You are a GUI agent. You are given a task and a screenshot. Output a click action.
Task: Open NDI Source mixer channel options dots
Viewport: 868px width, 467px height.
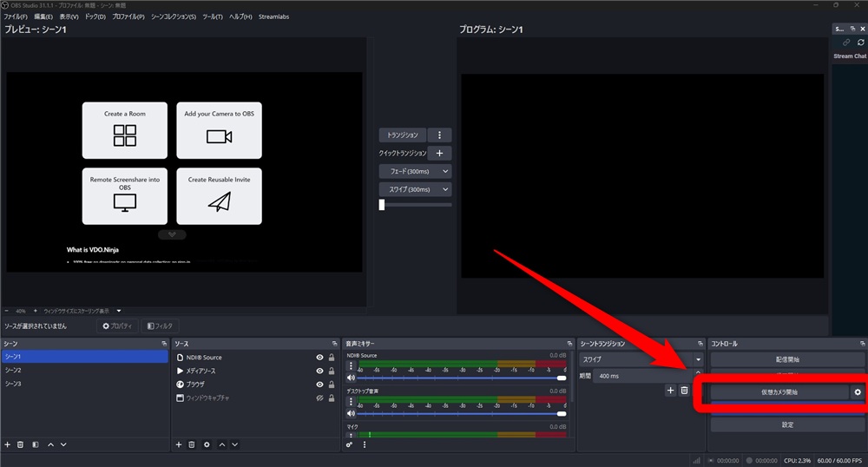point(351,365)
